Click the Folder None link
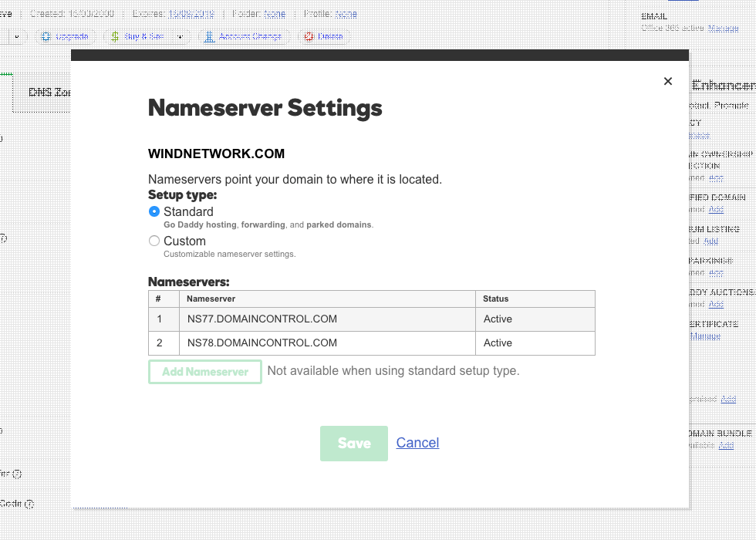Image resolution: width=756 pixels, height=540 pixels. click(x=275, y=14)
